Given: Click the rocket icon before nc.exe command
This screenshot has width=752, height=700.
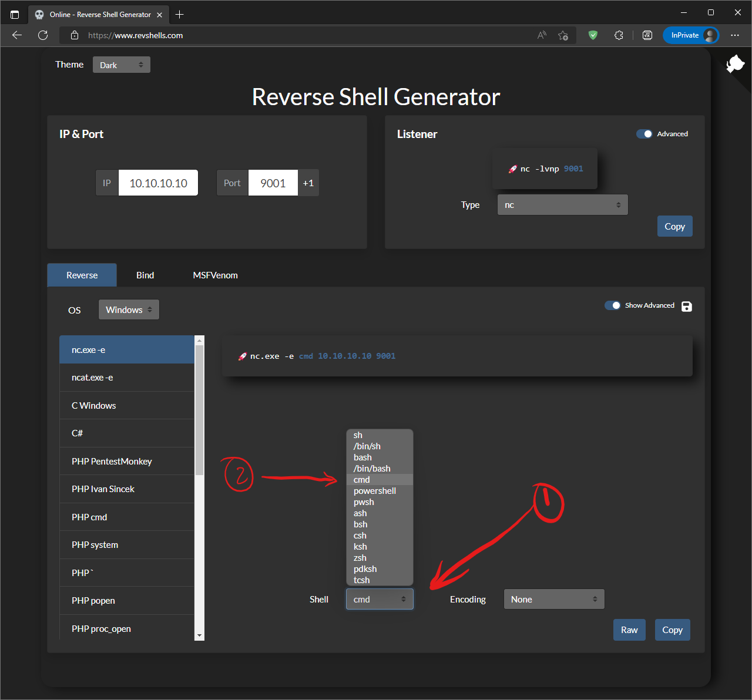Looking at the screenshot, I should pos(242,356).
